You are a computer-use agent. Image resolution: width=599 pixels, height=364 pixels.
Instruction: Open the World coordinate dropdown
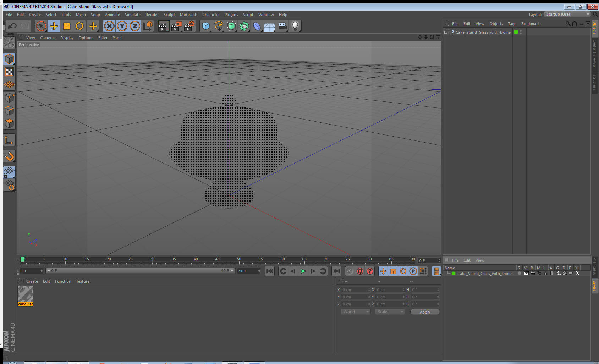click(356, 312)
